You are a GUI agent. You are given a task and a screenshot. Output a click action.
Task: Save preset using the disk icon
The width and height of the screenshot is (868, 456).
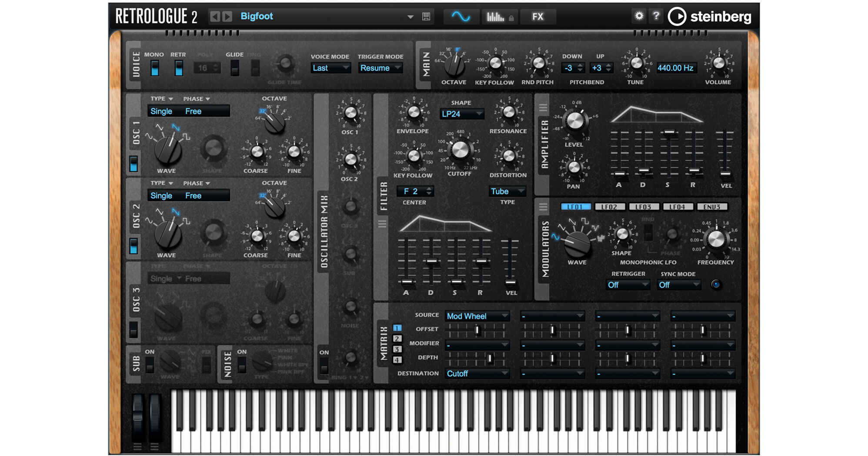point(426,17)
